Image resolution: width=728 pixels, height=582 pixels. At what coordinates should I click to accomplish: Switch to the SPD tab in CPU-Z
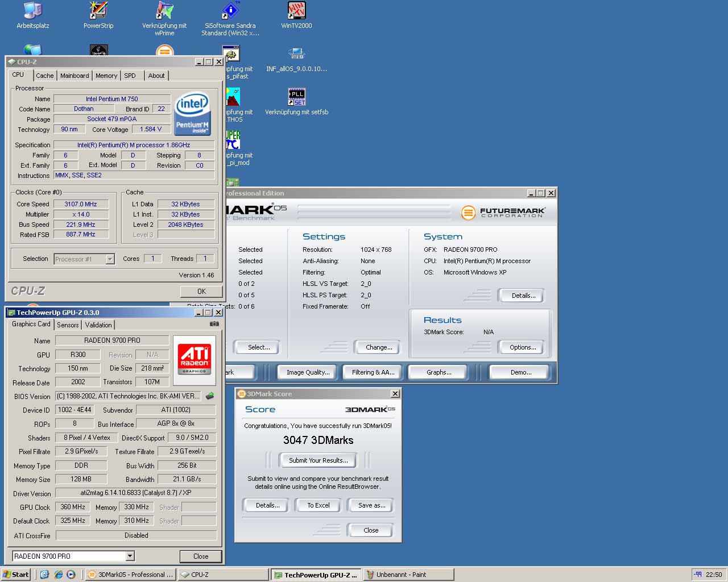pos(130,76)
